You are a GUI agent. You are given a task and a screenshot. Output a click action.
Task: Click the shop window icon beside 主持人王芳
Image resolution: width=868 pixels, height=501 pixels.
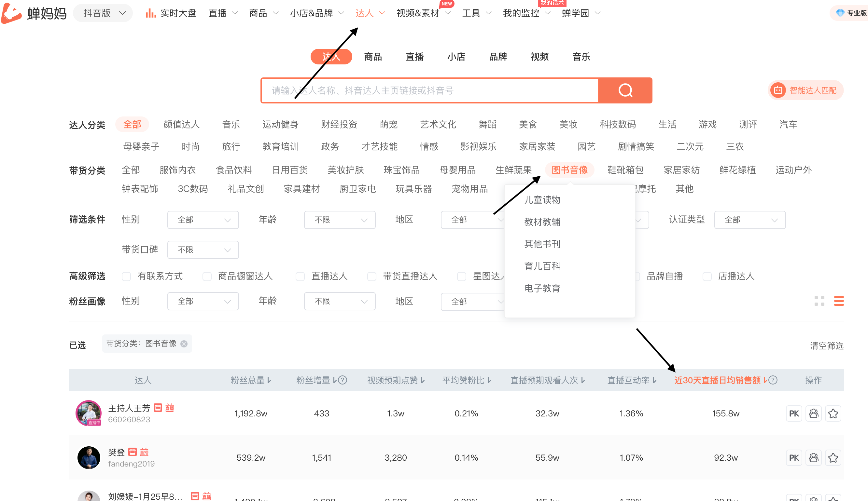click(158, 408)
